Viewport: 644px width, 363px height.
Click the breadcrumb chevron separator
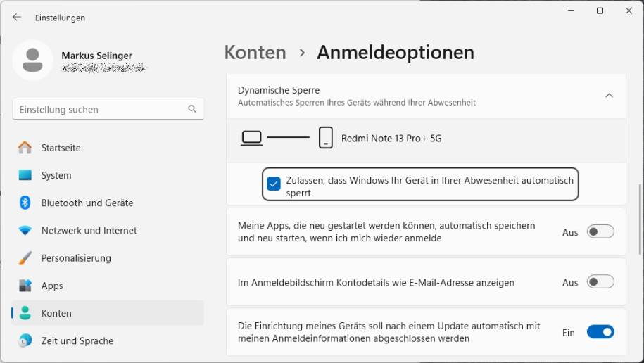click(x=302, y=53)
